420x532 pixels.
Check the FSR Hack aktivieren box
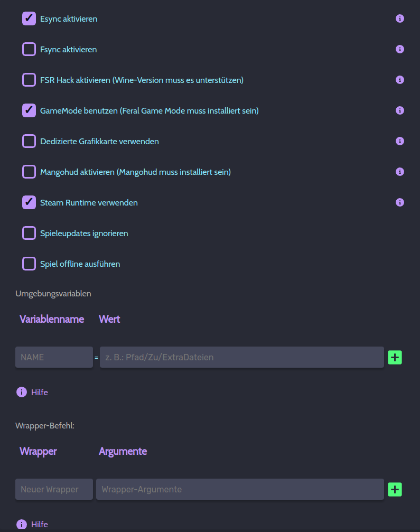tap(29, 80)
